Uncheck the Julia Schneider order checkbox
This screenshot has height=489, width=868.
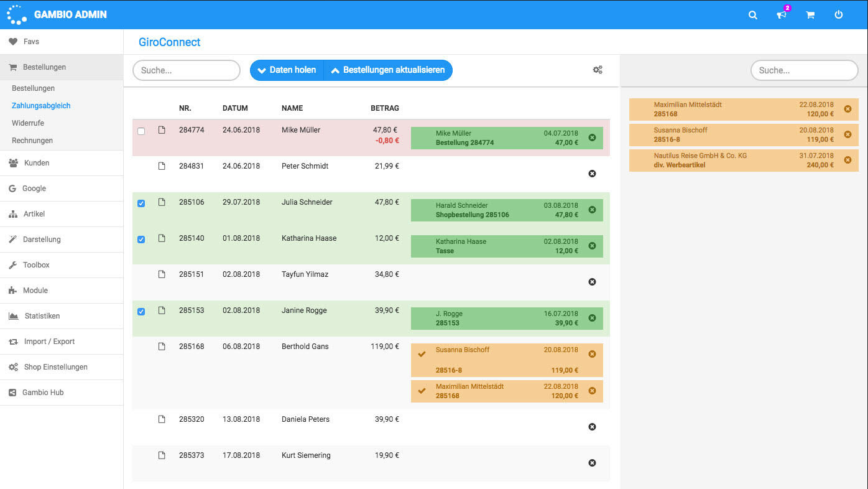(x=141, y=203)
